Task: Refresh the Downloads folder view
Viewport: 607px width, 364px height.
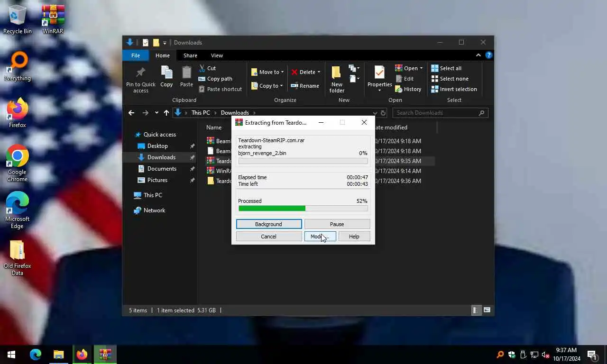Action: 383,113
